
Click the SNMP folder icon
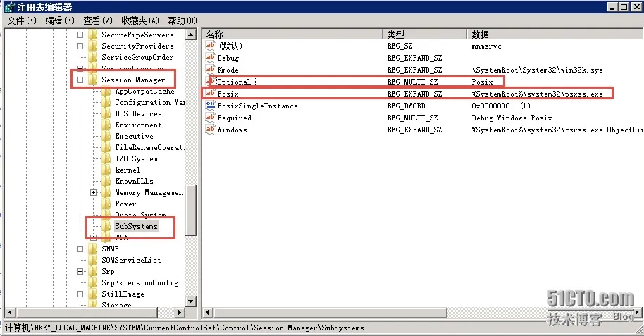pos(93,249)
